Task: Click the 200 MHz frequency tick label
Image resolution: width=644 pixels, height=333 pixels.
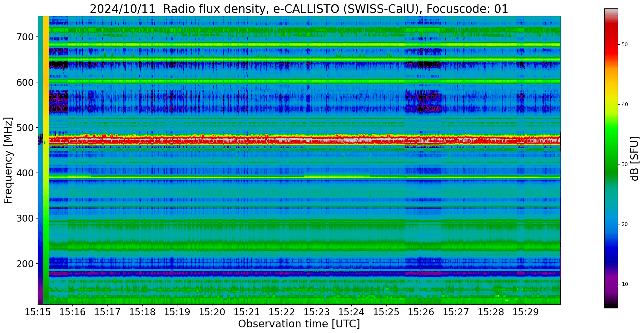Action: [25, 264]
